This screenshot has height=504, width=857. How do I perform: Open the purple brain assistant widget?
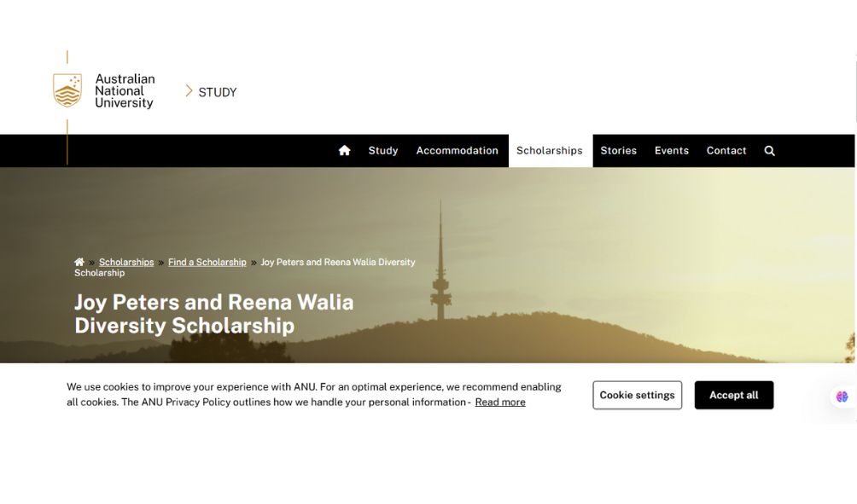click(x=842, y=397)
